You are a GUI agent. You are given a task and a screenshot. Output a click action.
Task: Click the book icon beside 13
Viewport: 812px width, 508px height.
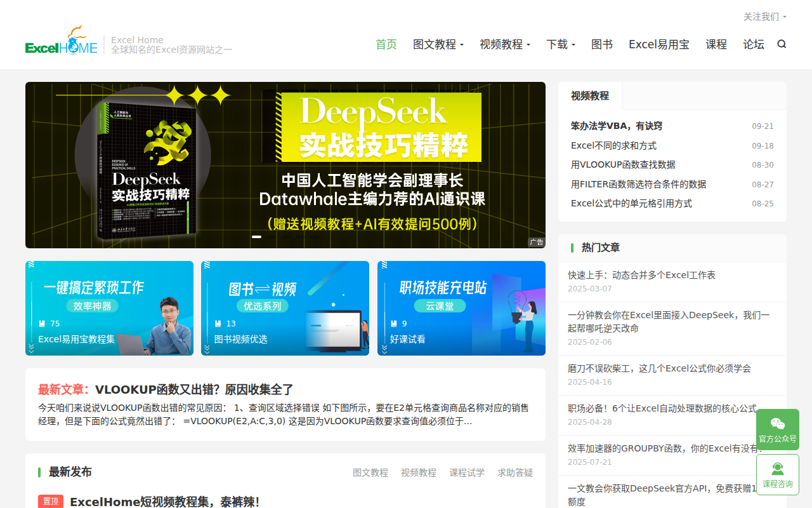[x=218, y=323]
